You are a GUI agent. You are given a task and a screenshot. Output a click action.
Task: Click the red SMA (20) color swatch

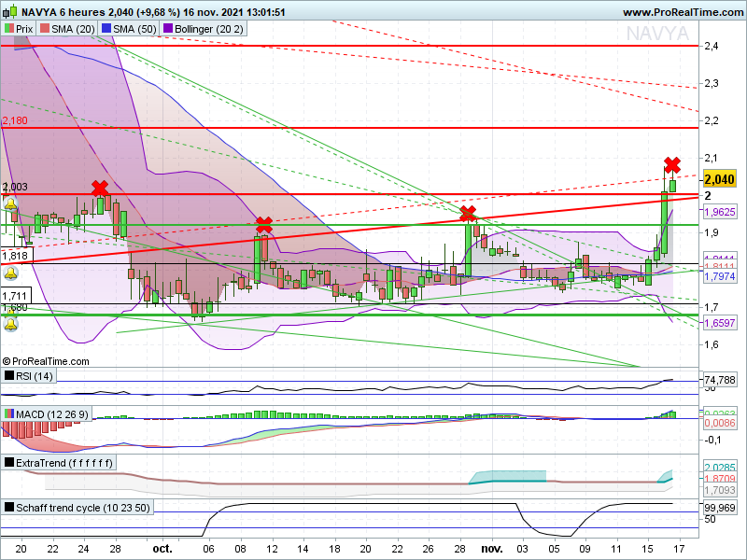[45, 29]
